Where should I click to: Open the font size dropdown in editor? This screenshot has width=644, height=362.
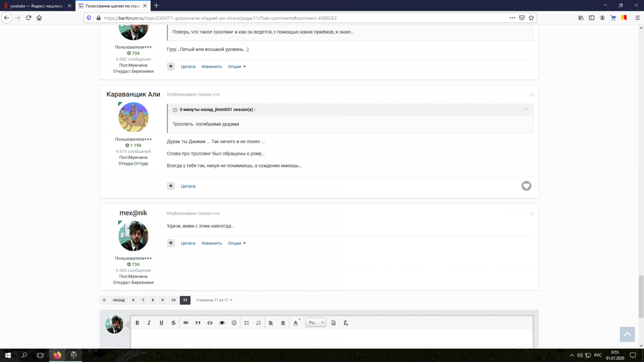(316, 323)
